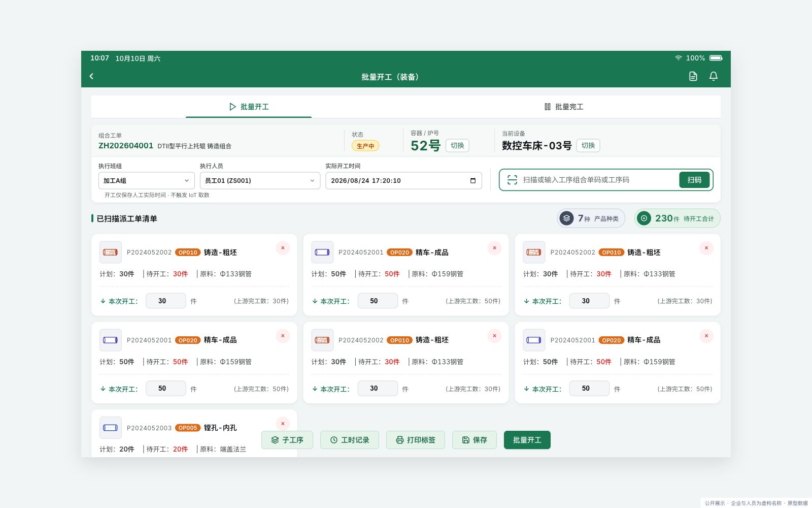The width and height of the screenshot is (812, 508).
Task: Remove the top-row 精车-成品 card
Action: tap(494, 248)
